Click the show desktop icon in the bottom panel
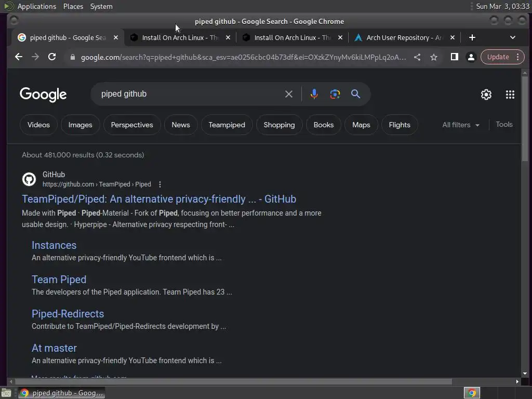Viewport: 532px width, 399px height. tap(6, 393)
